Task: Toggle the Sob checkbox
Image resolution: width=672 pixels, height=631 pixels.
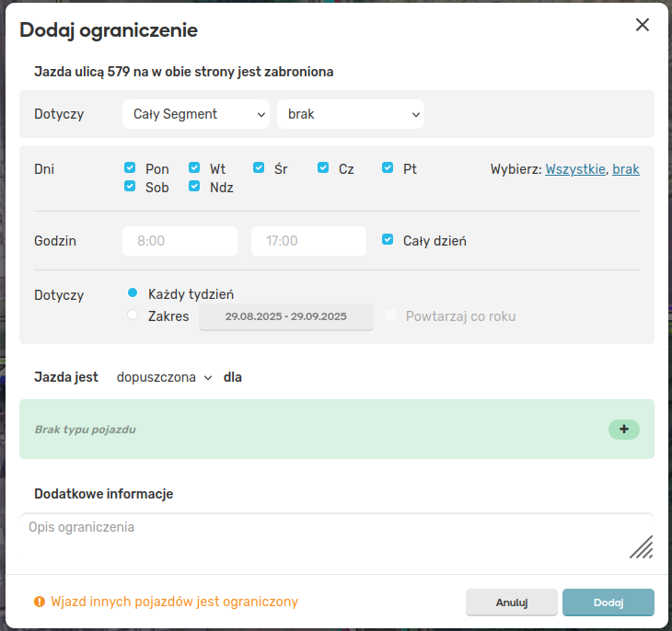Action: click(x=131, y=187)
